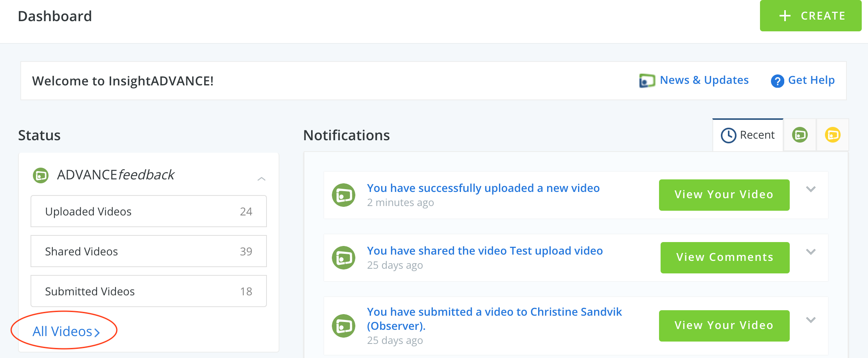868x358 pixels.
Task: Open the Submitted Videos row
Action: coord(149,291)
